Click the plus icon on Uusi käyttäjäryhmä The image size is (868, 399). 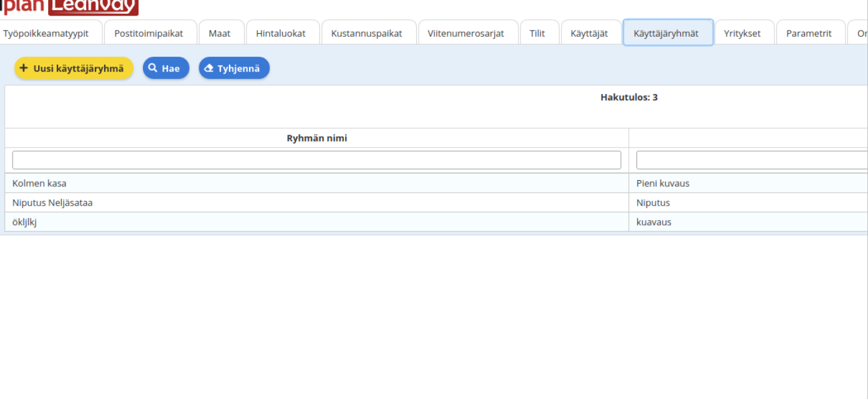click(x=24, y=68)
